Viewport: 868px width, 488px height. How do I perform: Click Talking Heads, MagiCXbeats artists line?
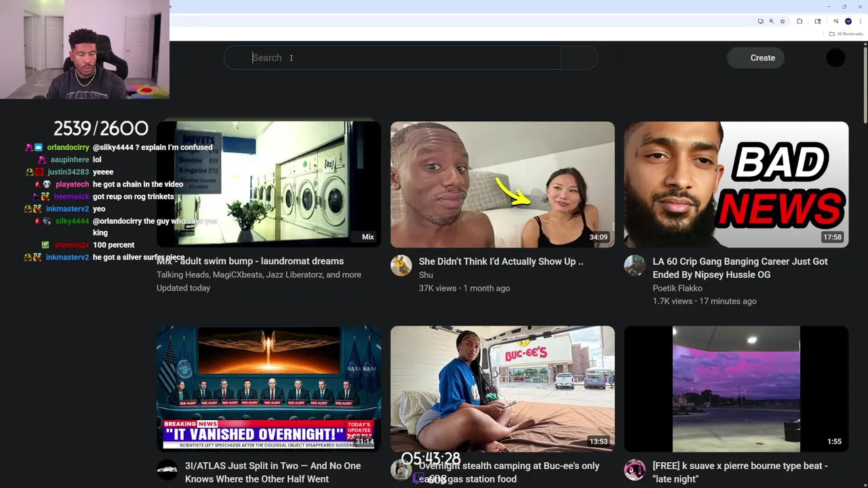[x=258, y=275]
